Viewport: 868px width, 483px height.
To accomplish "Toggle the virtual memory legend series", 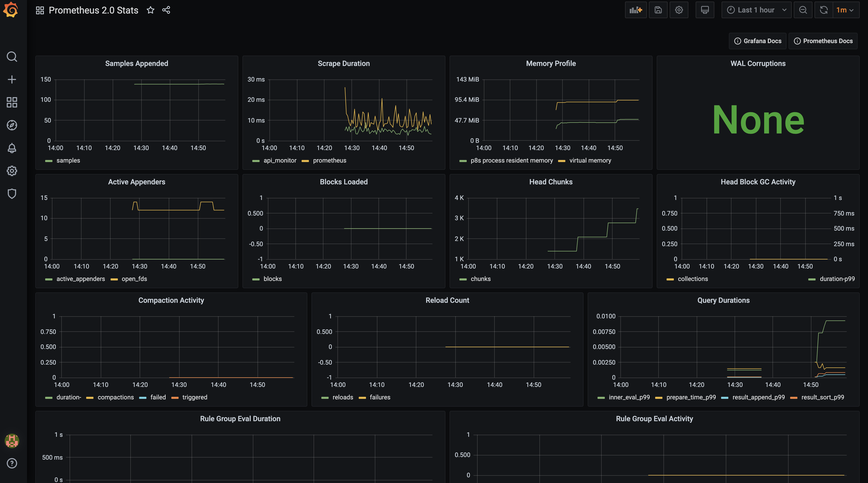I will [590, 160].
